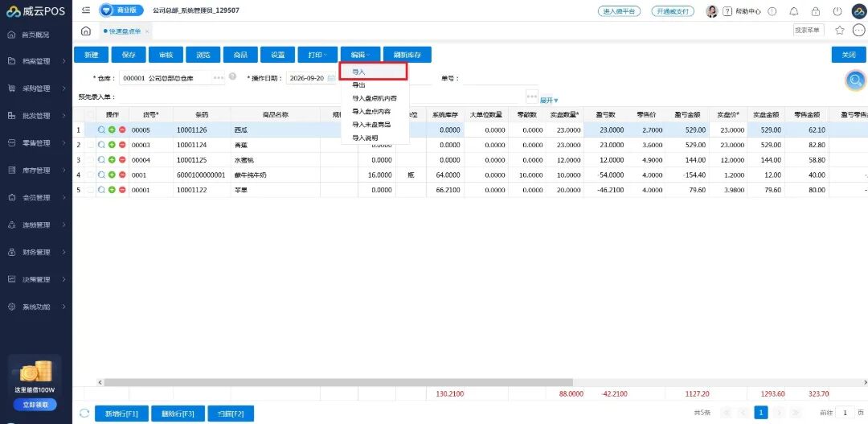Screen dimensions: 868x424
Task: Select 导入 from the edit menu
Action: (x=375, y=72)
